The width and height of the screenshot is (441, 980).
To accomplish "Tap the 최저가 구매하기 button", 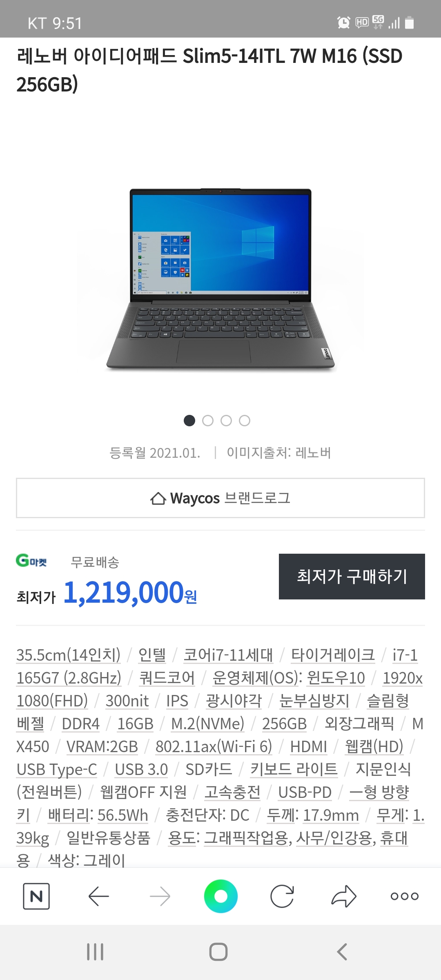I will 352,577.
